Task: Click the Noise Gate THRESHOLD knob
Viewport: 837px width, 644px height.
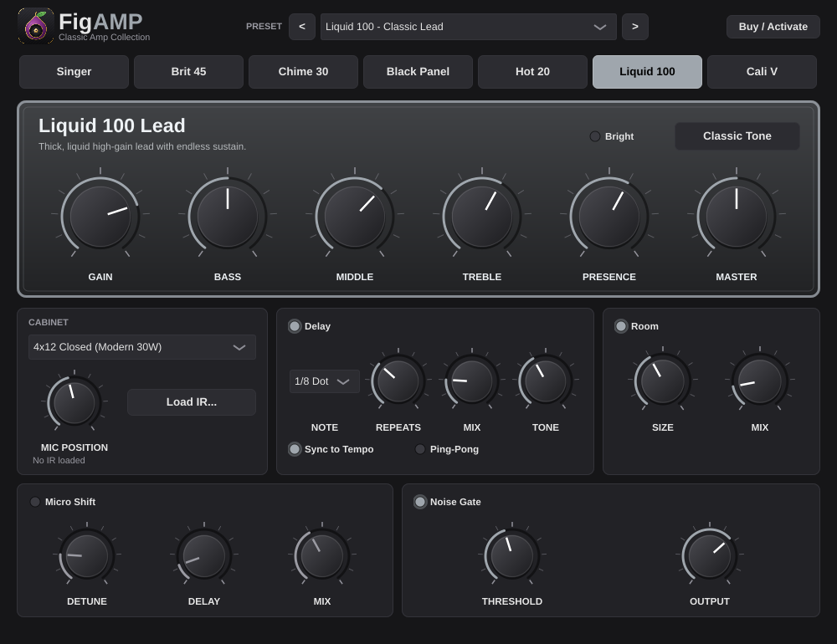Action: (x=512, y=556)
